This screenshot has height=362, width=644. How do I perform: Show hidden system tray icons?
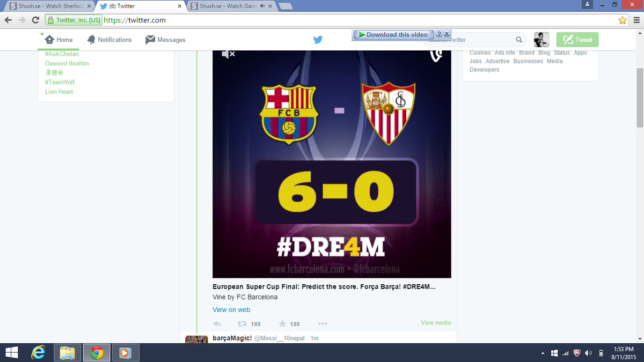pyautogui.click(x=543, y=353)
